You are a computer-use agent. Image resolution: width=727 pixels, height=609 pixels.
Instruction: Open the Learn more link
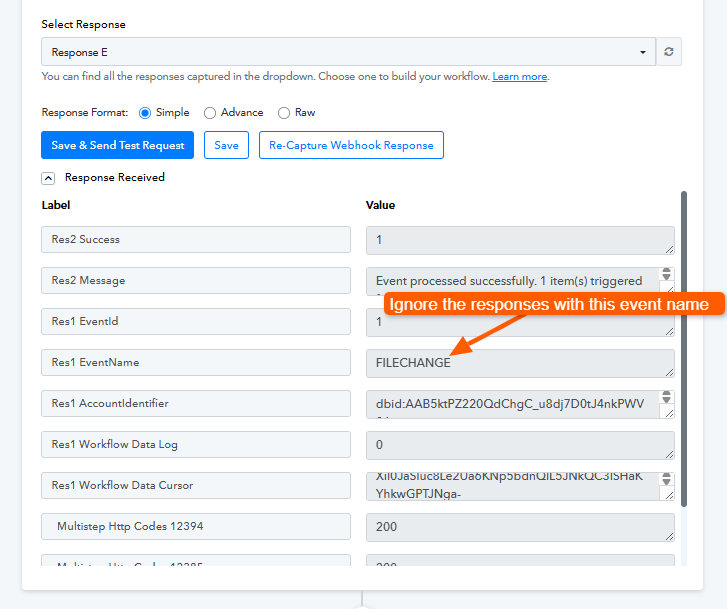[x=519, y=77]
